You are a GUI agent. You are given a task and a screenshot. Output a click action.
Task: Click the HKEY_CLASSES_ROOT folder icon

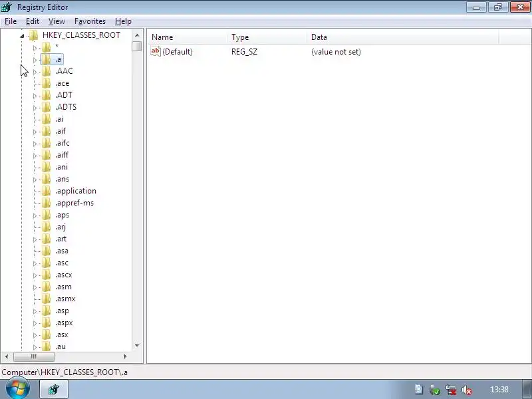(33, 35)
